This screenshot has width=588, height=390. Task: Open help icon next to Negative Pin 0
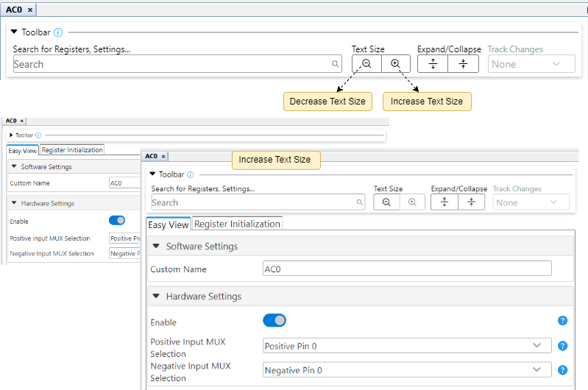click(x=562, y=370)
